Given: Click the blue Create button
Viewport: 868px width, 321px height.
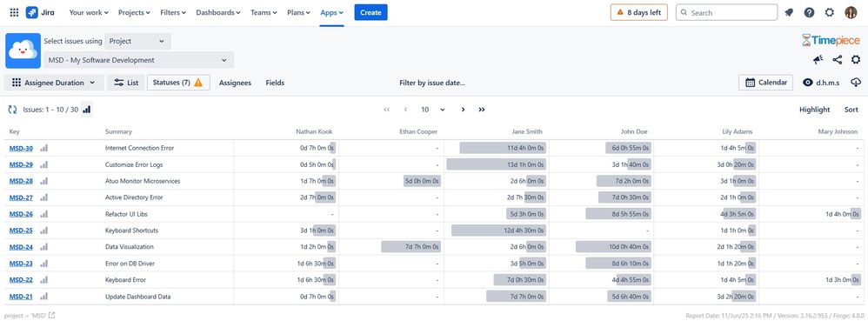Looking at the screenshot, I should tap(371, 12).
